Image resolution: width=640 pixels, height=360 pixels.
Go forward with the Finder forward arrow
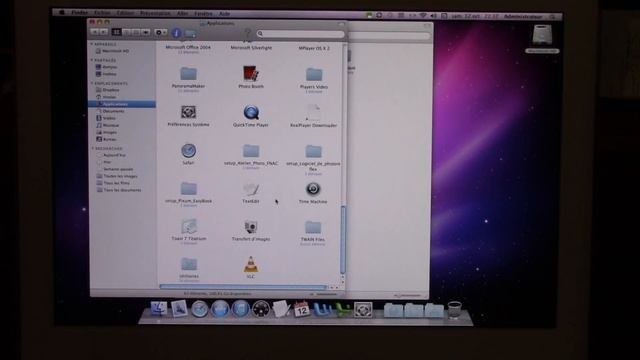point(104,32)
